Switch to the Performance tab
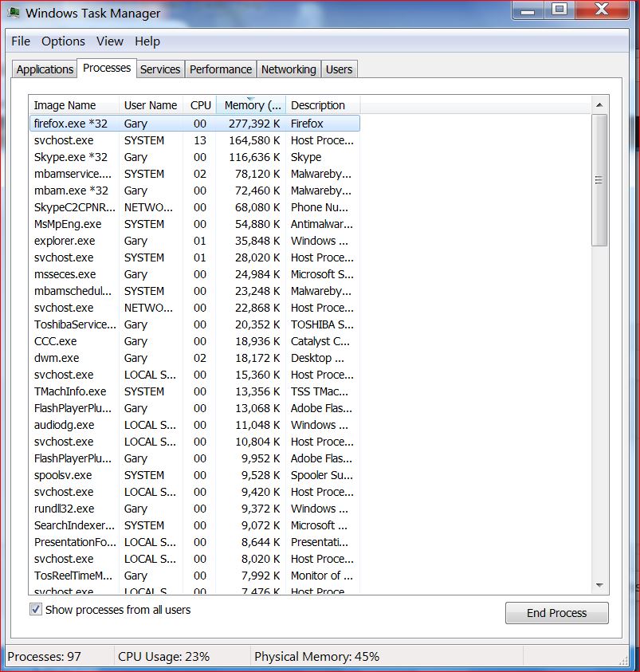 [221, 69]
